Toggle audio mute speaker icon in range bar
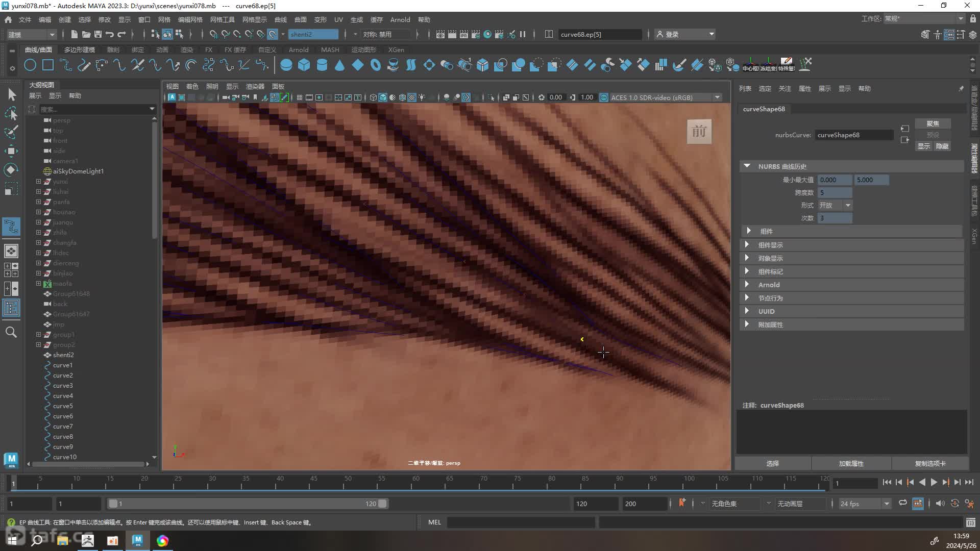This screenshot has width=980, height=551. click(x=940, y=504)
